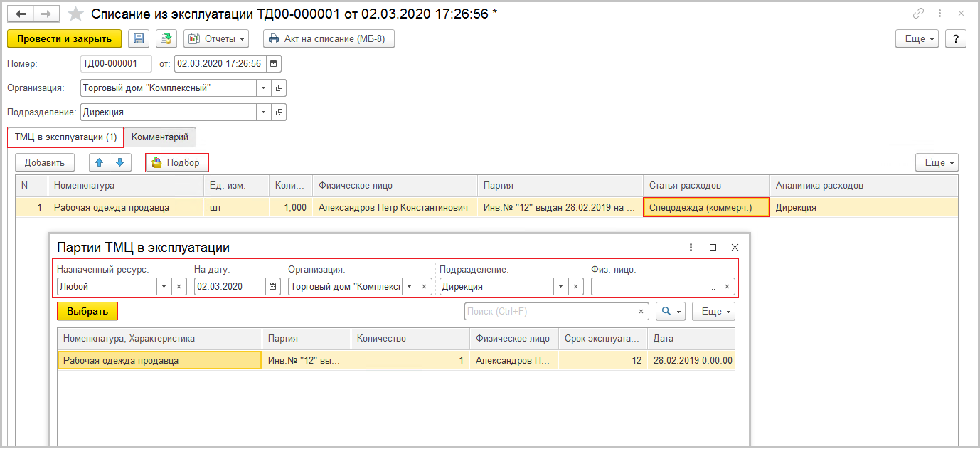Open the Организация record with open-form icon
980x464 pixels.
279,88
